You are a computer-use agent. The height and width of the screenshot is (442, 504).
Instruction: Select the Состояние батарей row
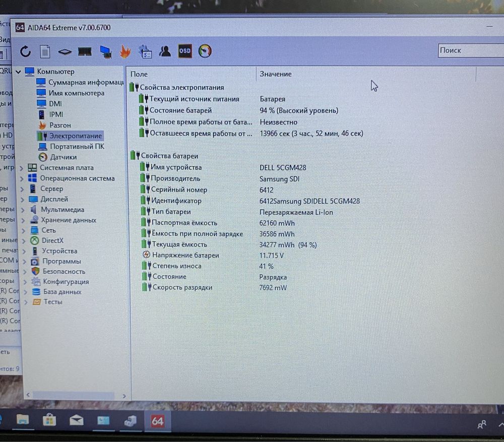click(239, 110)
